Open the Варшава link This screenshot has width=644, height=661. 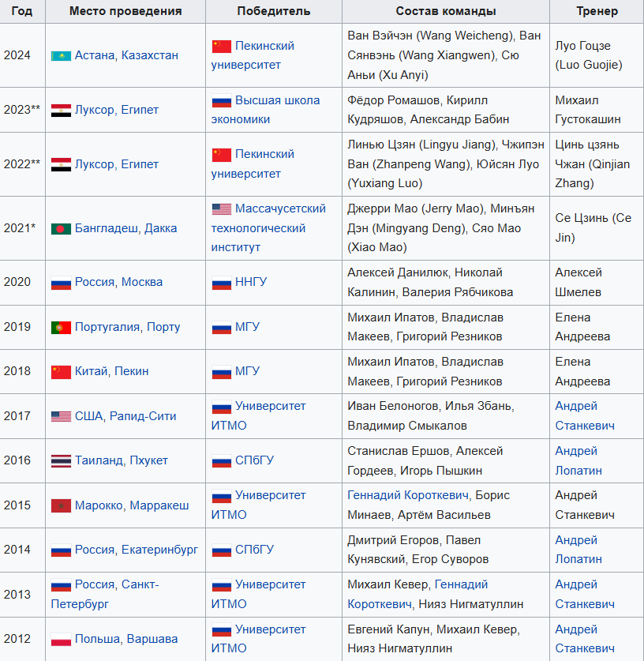(x=152, y=639)
